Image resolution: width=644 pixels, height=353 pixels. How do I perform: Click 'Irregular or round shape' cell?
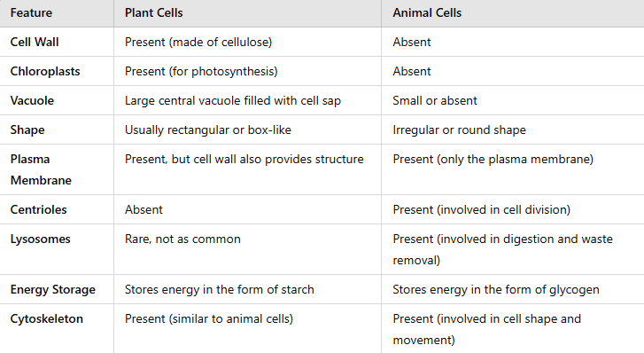point(459,130)
